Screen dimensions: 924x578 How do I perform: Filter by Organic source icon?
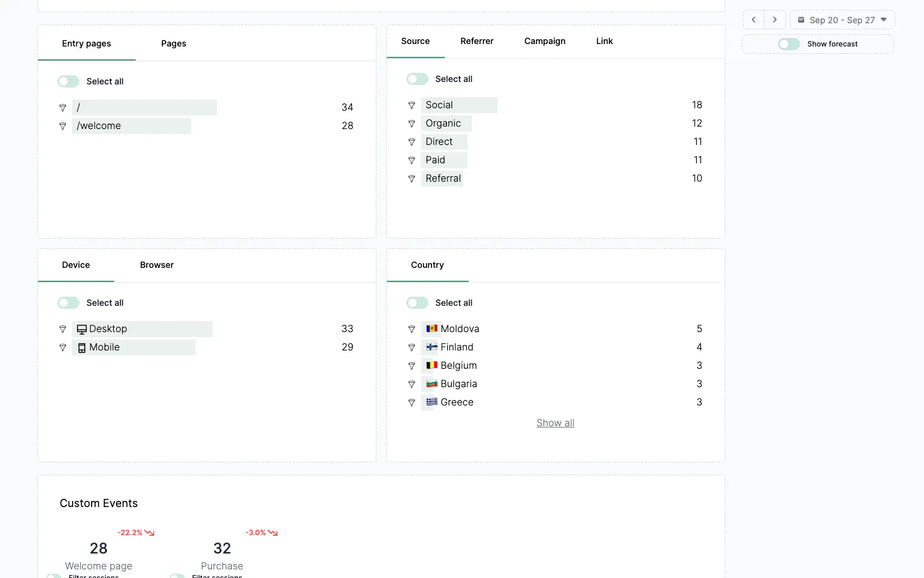[x=411, y=124]
